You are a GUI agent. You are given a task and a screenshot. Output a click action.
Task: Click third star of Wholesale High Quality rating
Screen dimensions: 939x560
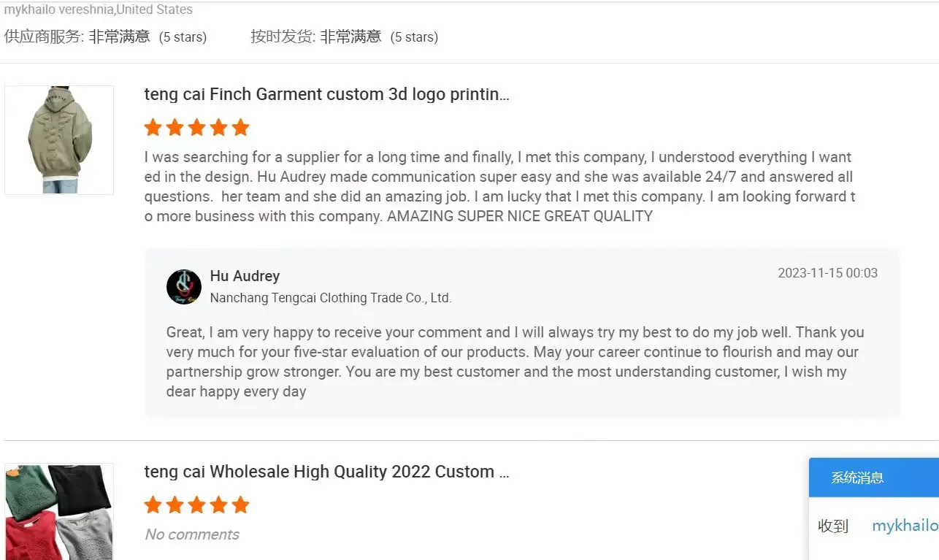coord(196,505)
